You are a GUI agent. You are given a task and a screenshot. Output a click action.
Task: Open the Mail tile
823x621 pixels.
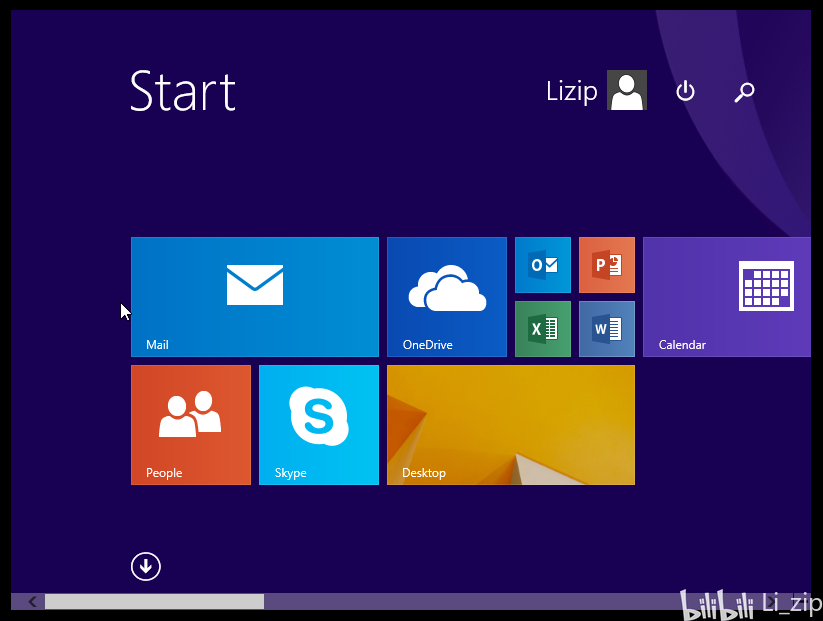255,297
